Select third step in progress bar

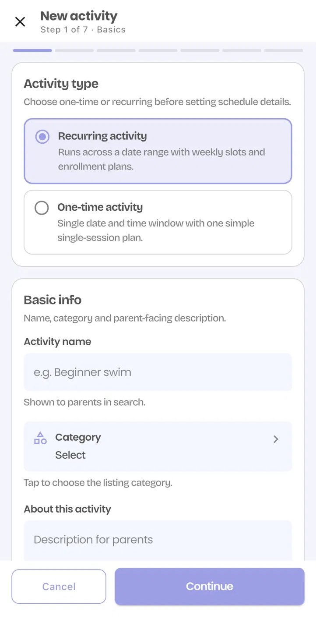pyautogui.click(x=116, y=50)
